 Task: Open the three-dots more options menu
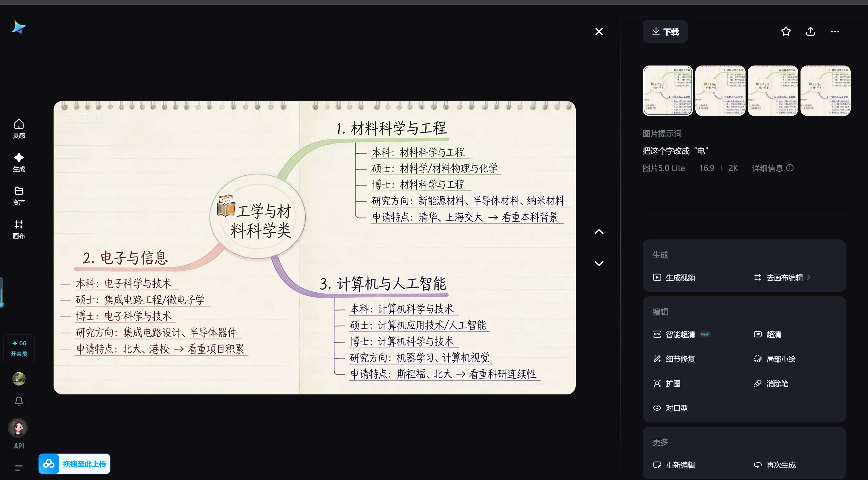[835, 31]
